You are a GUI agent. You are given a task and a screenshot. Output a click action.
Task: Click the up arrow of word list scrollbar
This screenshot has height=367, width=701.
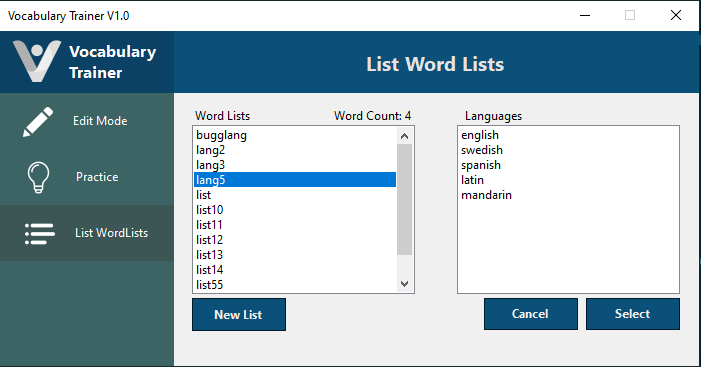pos(405,135)
